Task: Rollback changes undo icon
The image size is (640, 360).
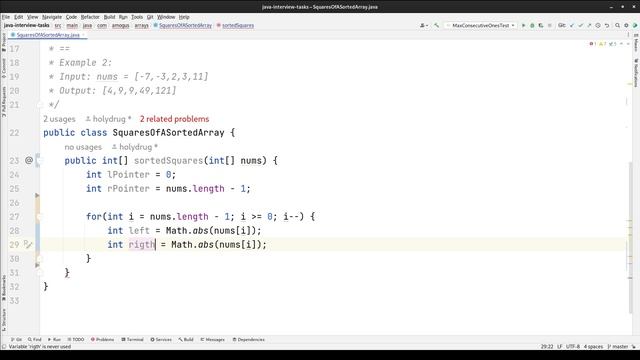Action: point(607,25)
